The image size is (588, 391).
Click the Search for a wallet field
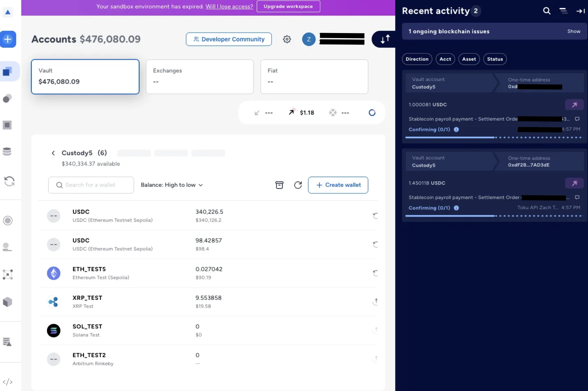pyautogui.click(x=91, y=185)
